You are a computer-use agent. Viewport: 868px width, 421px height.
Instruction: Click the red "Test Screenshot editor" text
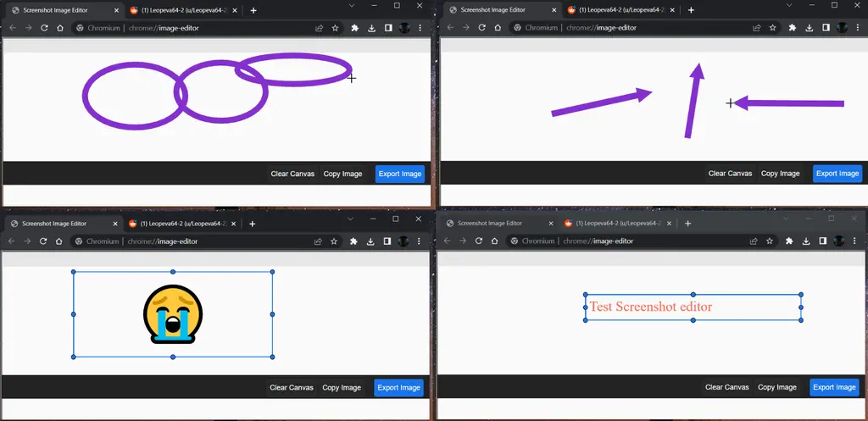[x=651, y=307]
